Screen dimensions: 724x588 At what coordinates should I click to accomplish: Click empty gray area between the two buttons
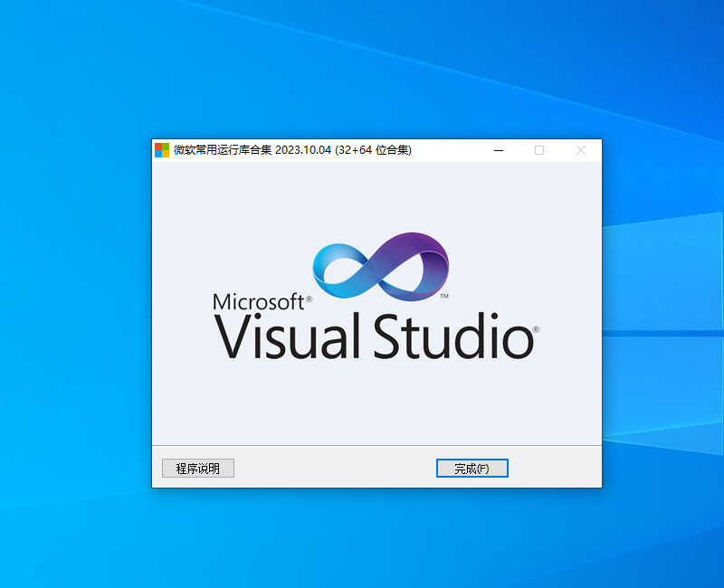point(335,468)
